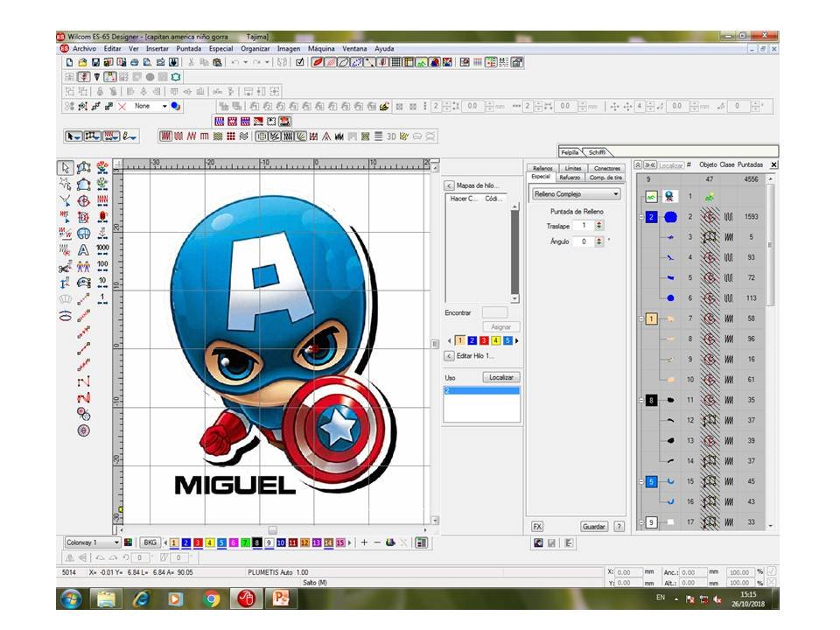Open the Archivo menu
Screen dimensions: 840x630
pyautogui.click(x=84, y=49)
